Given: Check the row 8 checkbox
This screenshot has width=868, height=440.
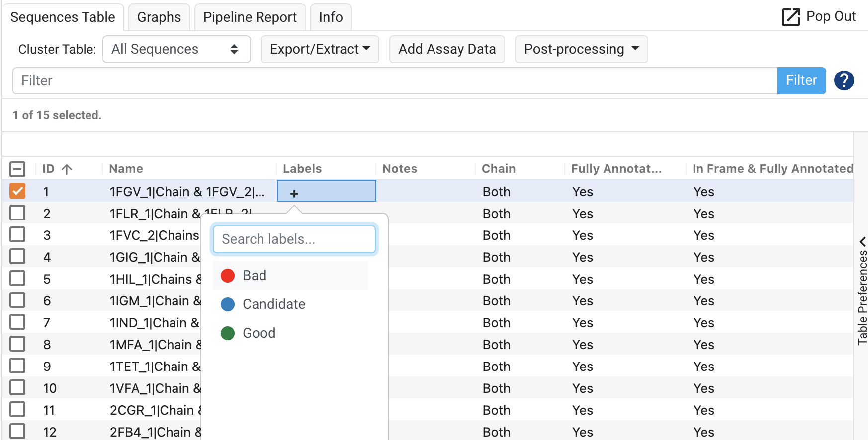Looking at the screenshot, I should pyautogui.click(x=17, y=344).
